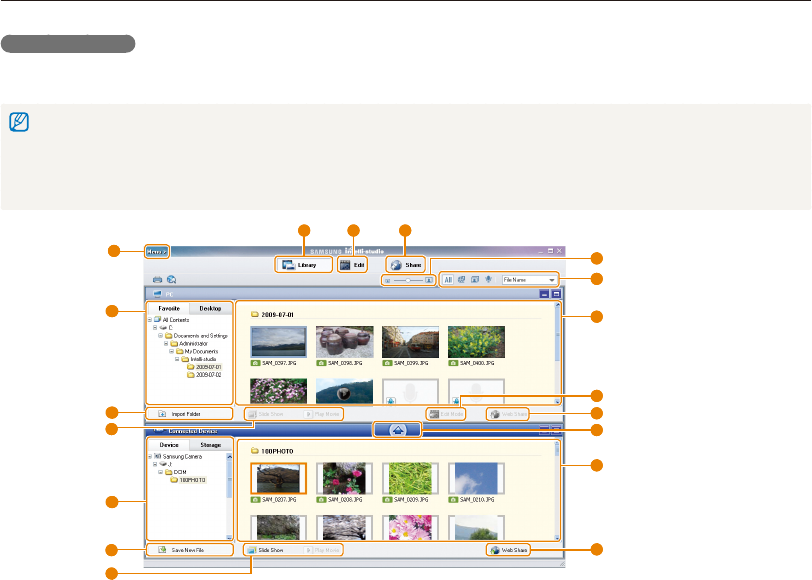The image size is (812, 580).
Task: Select thumbnail SAM_0208.JPG pink flowers
Action: click(x=344, y=478)
